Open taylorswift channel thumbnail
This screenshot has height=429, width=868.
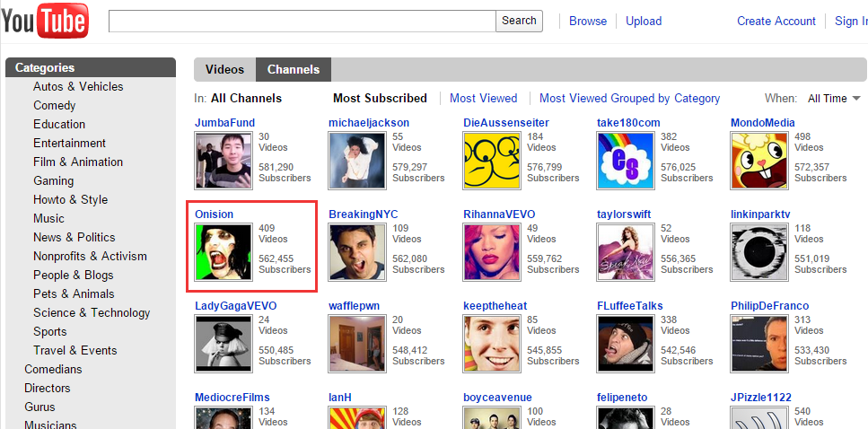click(x=626, y=252)
